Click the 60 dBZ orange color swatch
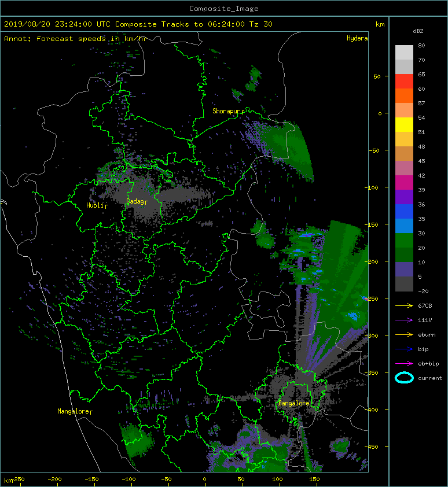The image size is (448, 487). point(404,95)
